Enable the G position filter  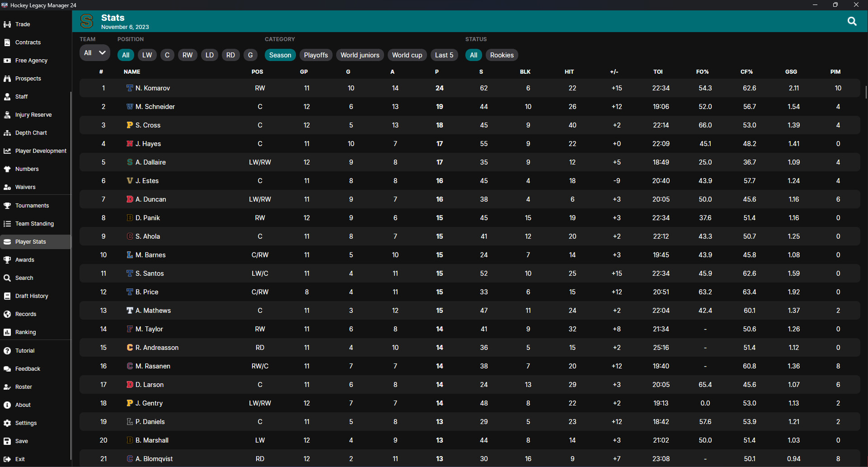pos(250,55)
